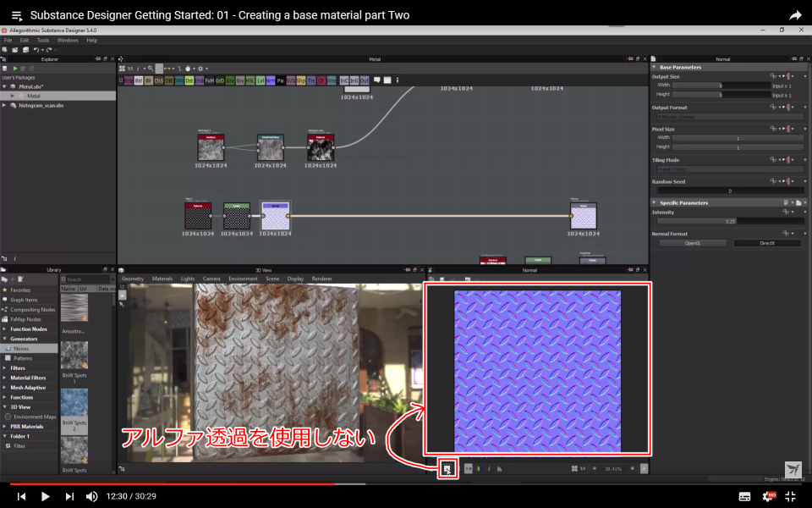Add a Channel Shuffle (ChS) node

pyautogui.click(x=159, y=81)
